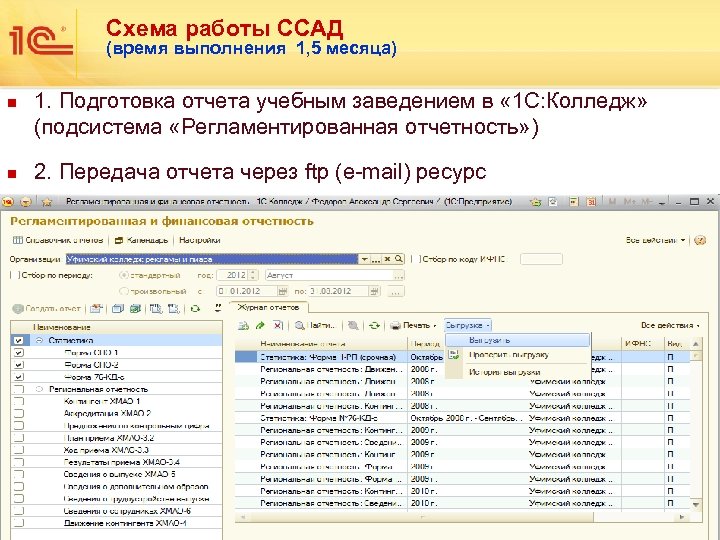Uncheck the Форма СПО-2 checkbox
The width and height of the screenshot is (720, 540).
point(18,365)
